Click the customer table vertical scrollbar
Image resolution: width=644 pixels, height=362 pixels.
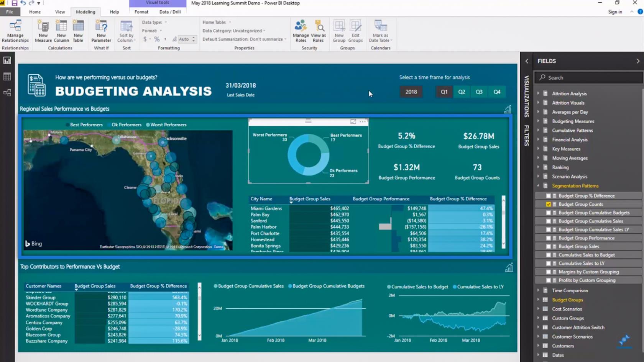[x=199, y=311]
